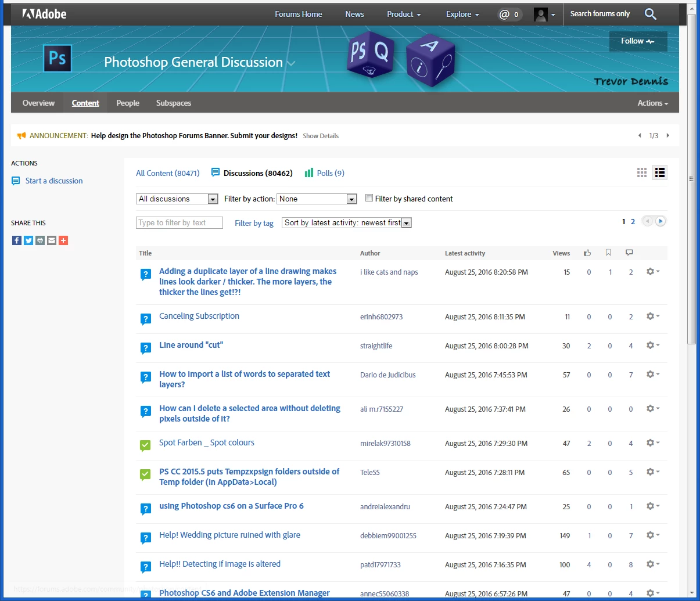Sort by Latest activity column header

point(465,253)
